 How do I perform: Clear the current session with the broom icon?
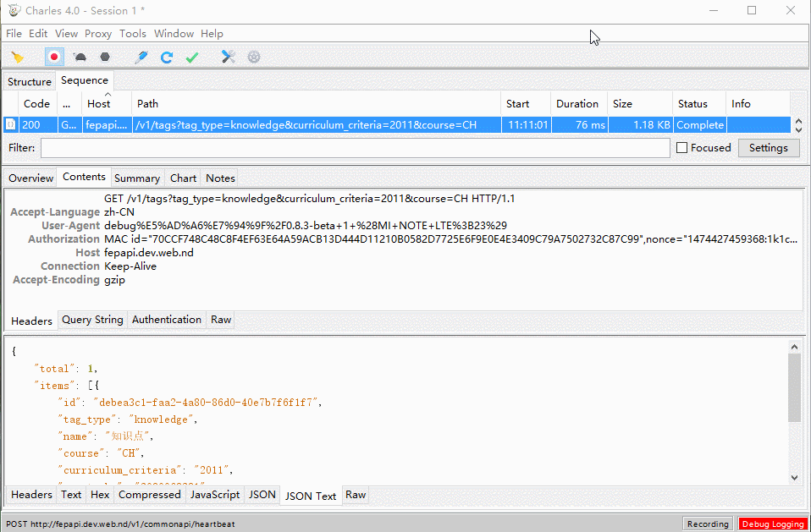pos(17,57)
